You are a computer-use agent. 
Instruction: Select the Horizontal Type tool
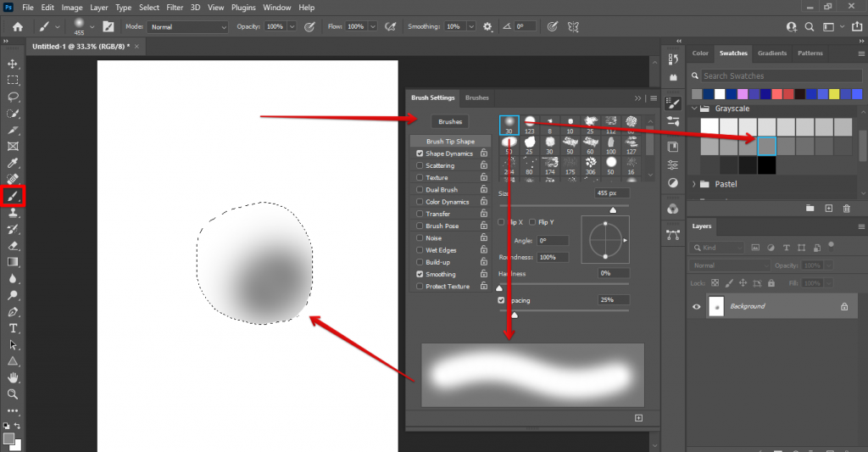point(13,328)
